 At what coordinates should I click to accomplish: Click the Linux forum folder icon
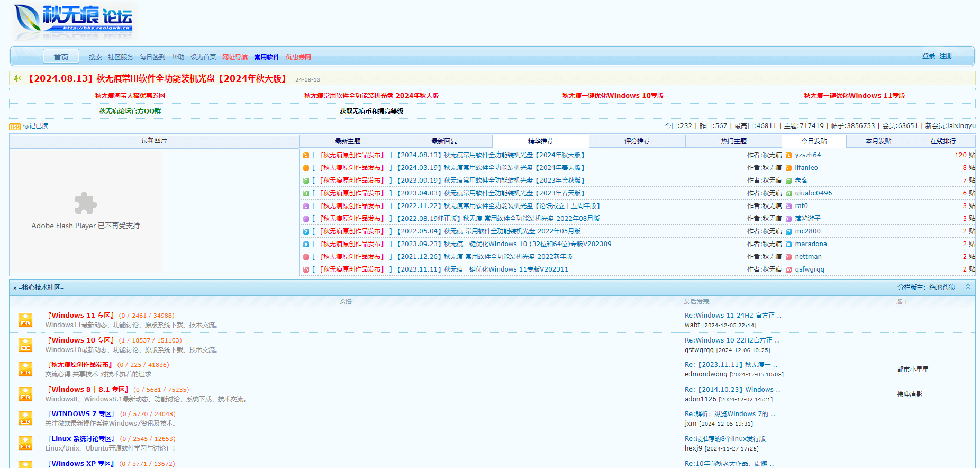tap(25, 443)
